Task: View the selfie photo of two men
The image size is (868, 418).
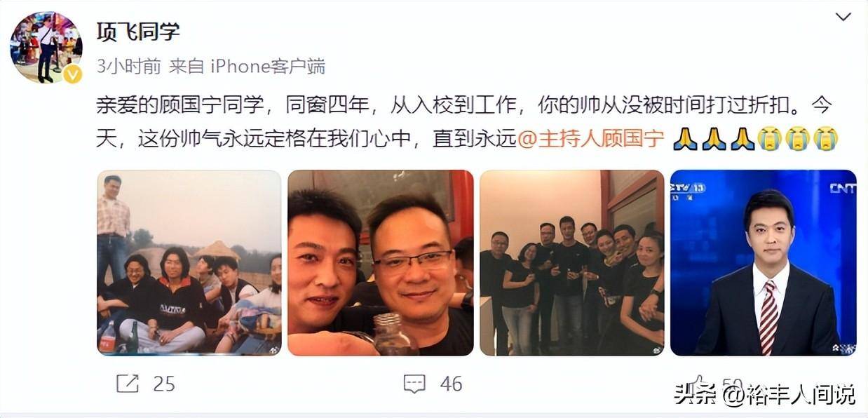Action: (x=381, y=262)
